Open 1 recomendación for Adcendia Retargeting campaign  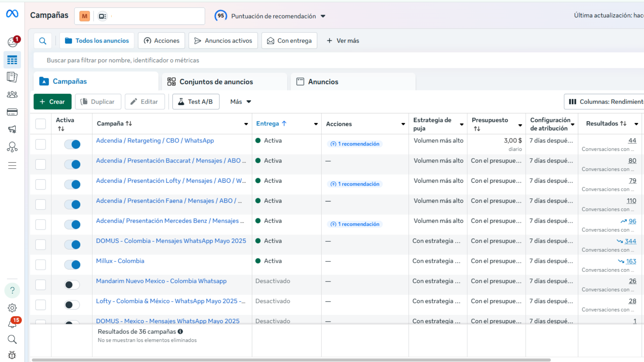pos(355,144)
